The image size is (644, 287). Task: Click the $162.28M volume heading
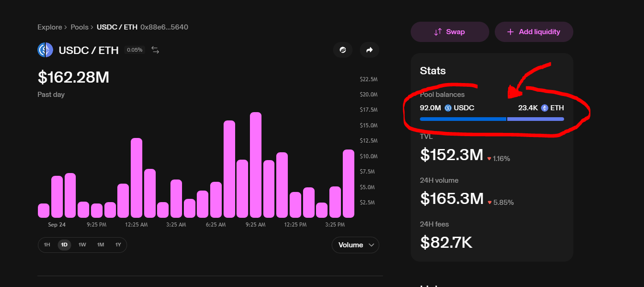tap(73, 77)
